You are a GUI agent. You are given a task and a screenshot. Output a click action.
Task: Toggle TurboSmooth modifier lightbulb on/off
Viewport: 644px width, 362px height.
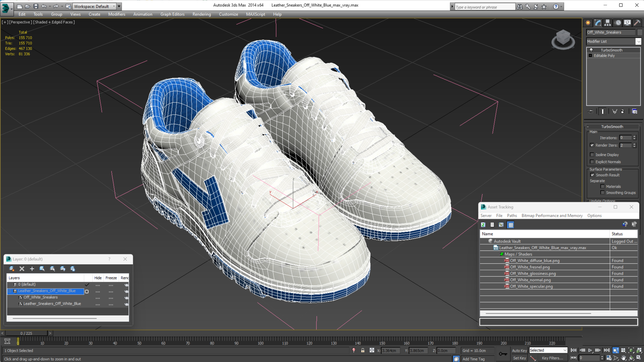click(591, 50)
